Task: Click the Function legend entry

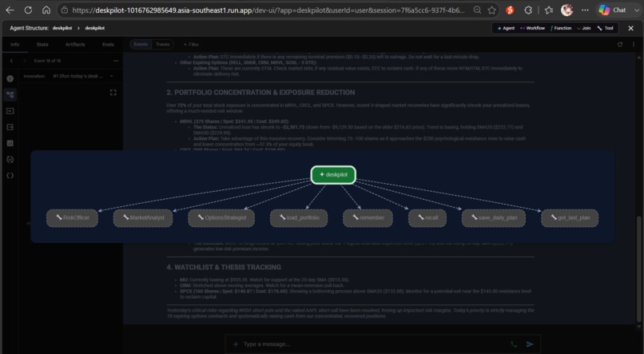Action: (x=561, y=28)
